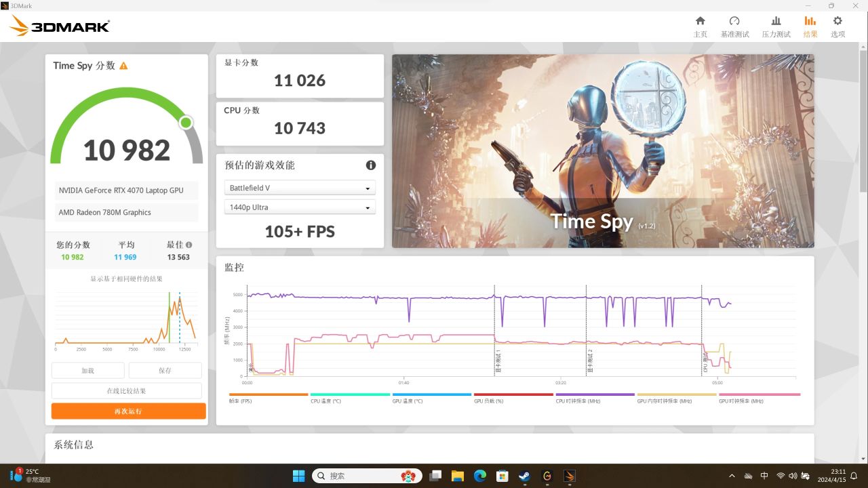
Task: Click the 3DMark logo
Action: coord(60,26)
